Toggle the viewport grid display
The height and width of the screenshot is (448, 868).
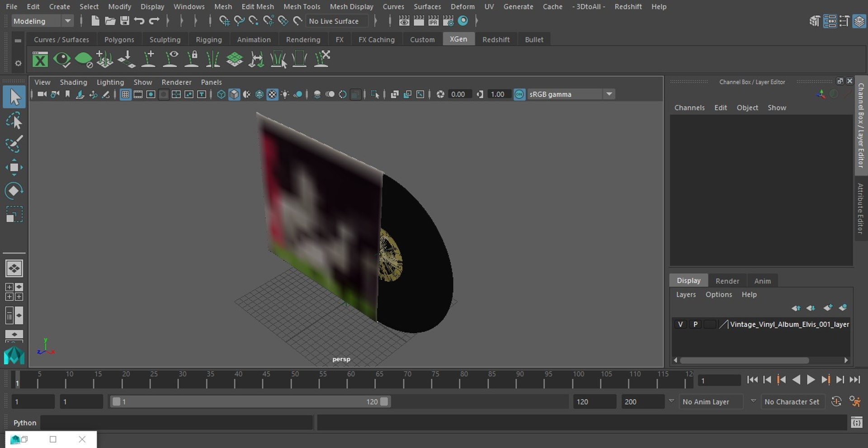point(125,94)
